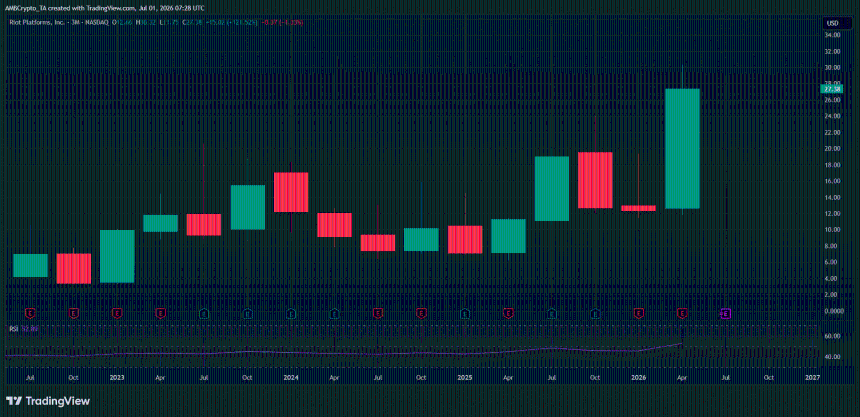Image resolution: width=860 pixels, height=417 pixels.
Task: Open the red earnings marker for July 2022
Action: (x=31, y=313)
